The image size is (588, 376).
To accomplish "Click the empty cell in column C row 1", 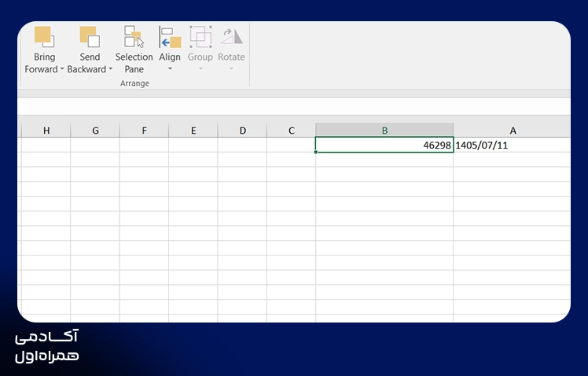I will [292, 145].
